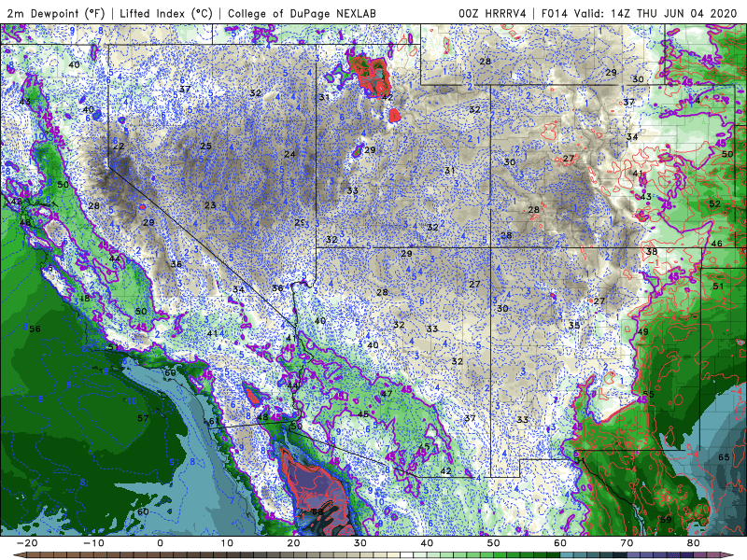Click the '30' colorbar tick label
747x560 pixels.
360,543
